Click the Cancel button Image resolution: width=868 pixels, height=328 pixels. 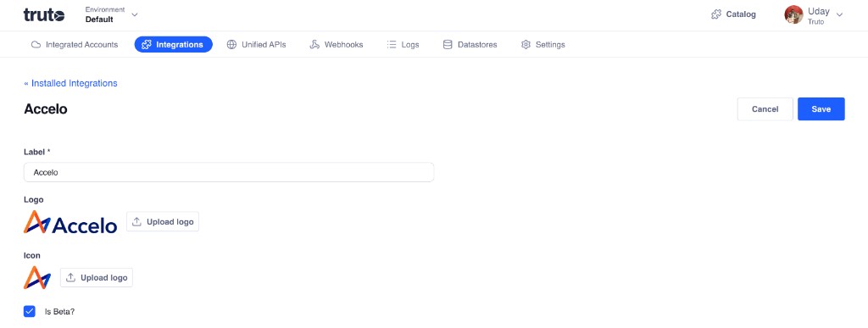click(x=765, y=109)
